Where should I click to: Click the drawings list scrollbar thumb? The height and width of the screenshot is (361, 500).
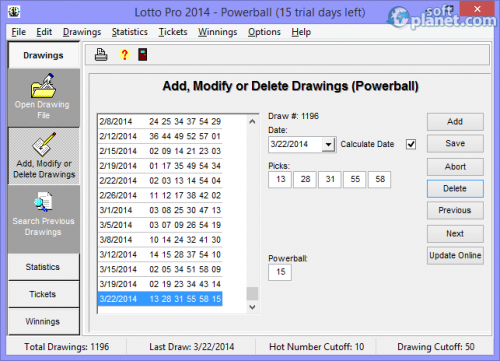[x=252, y=294]
